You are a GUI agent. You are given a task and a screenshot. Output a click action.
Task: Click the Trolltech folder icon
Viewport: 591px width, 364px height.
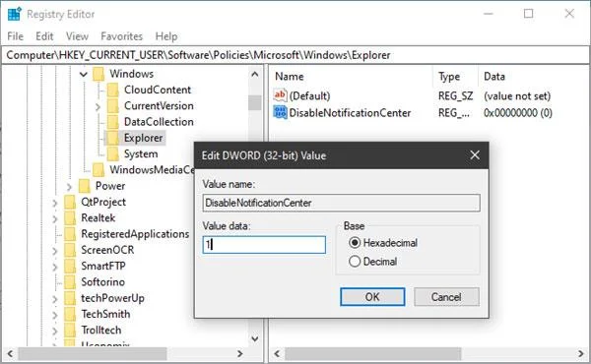(x=70, y=331)
